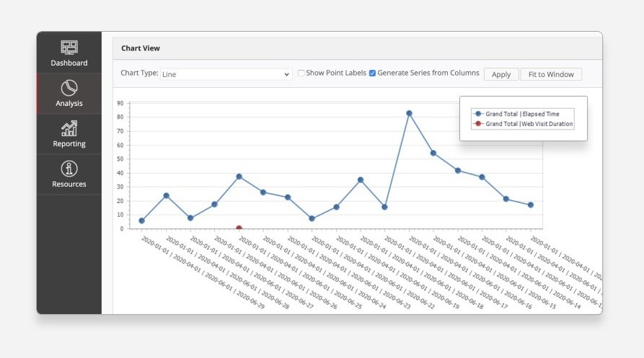Click the Dashboard monitor icon
Image resolution: width=644 pixels, height=358 pixels.
pyautogui.click(x=69, y=48)
